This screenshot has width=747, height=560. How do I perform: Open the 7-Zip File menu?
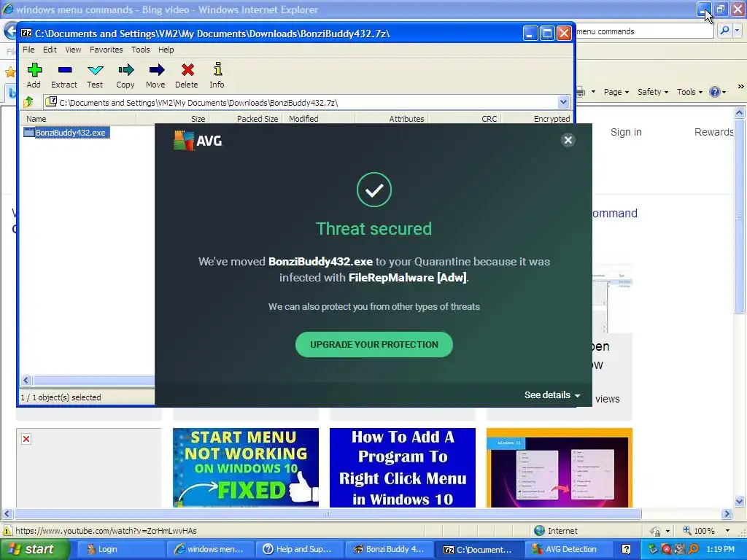point(28,50)
